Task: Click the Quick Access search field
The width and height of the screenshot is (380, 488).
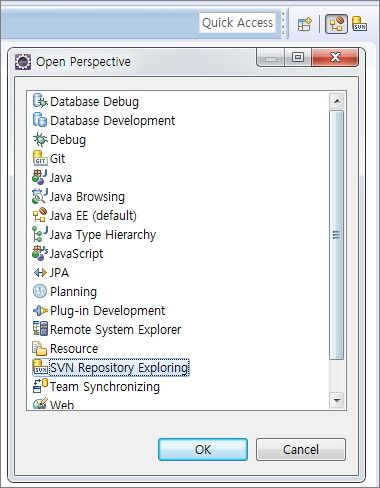Action: tap(237, 23)
